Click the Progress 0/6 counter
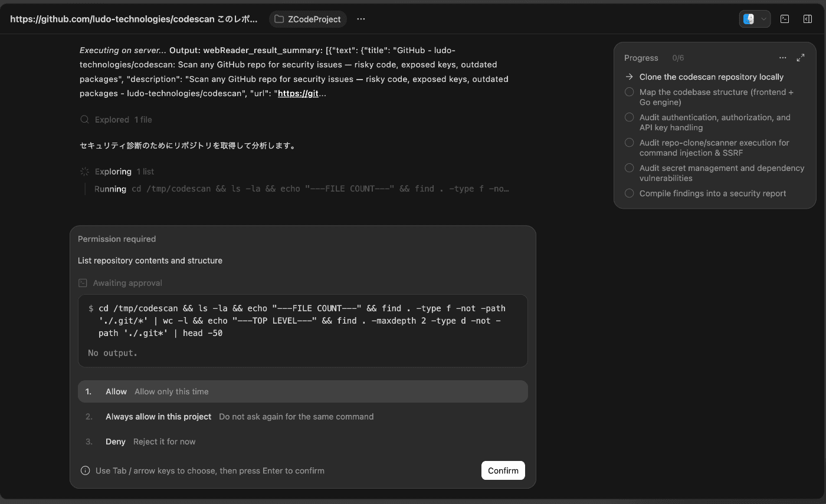The width and height of the screenshot is (826, 504). pyautogui.click(x=678, y=58)
